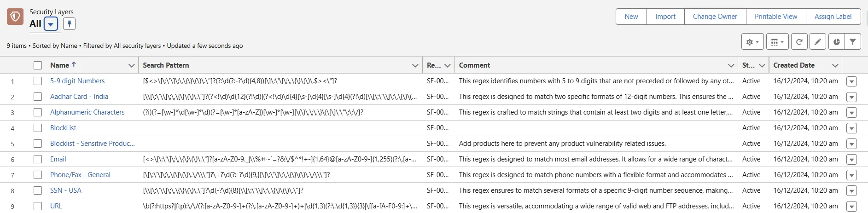This screenshot has width=868, height=213.
Task: Expand row actions for the URL row
Action: point(851,207)
